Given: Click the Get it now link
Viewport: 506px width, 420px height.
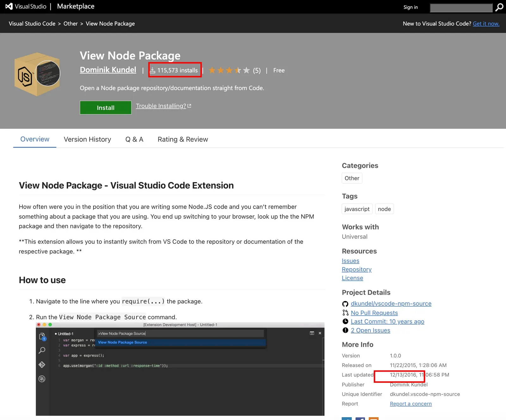Looking at the screenshot, I should pos(486,24).
